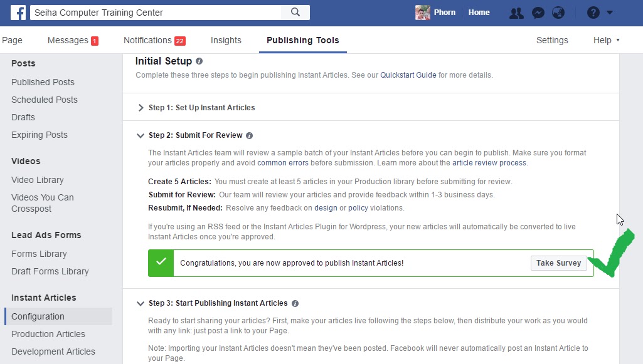This screenshot has width=643, height=364.
Task: Open the Quickstart Guide link
Action: [408, 75]
